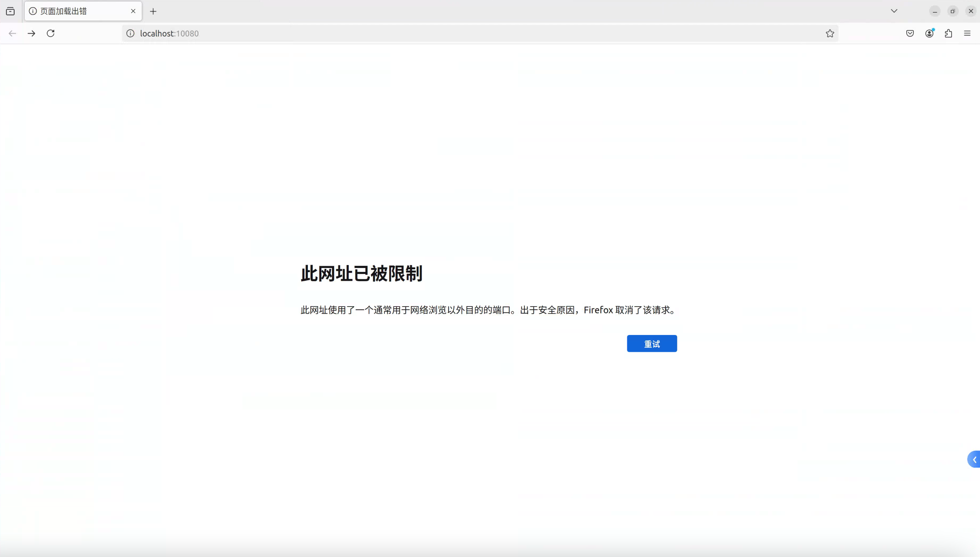Viewport: 980px width, 557px height.
Task: Select the 页面加载出错 tab
Action: coord(77,11)
